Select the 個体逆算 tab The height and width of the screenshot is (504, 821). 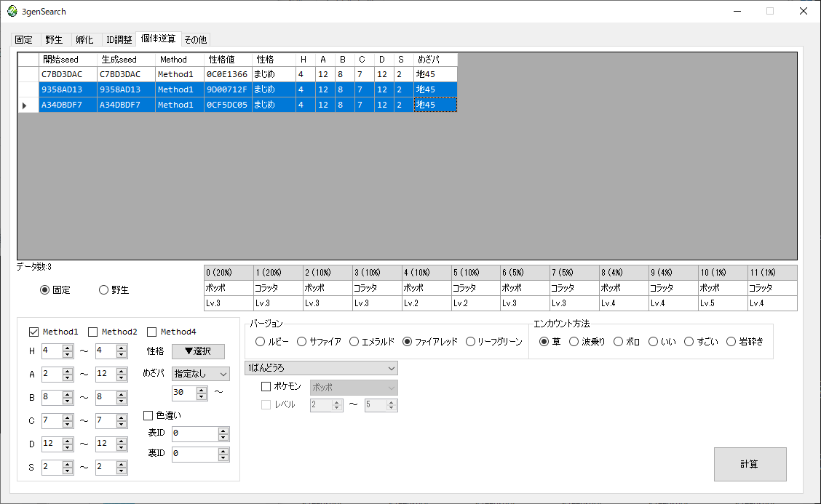158,39
